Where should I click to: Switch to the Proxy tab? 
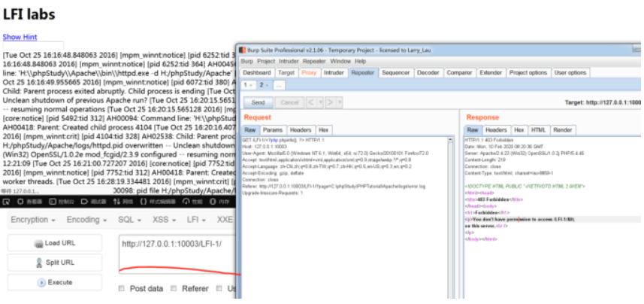309,73
